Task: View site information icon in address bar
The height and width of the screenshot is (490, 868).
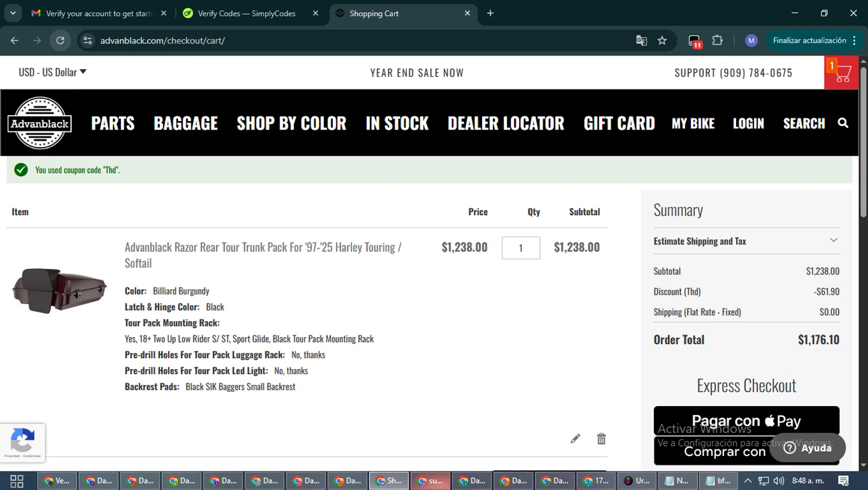Action: (87, 40)
